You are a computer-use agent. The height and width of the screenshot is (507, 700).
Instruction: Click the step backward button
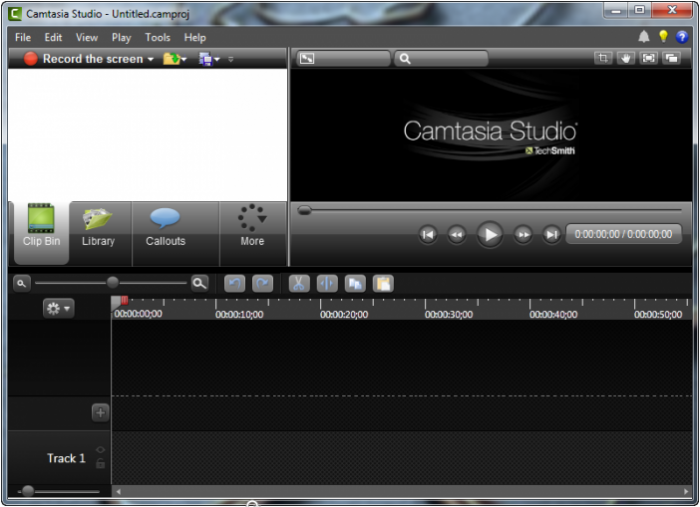click(x=457, y=235)
